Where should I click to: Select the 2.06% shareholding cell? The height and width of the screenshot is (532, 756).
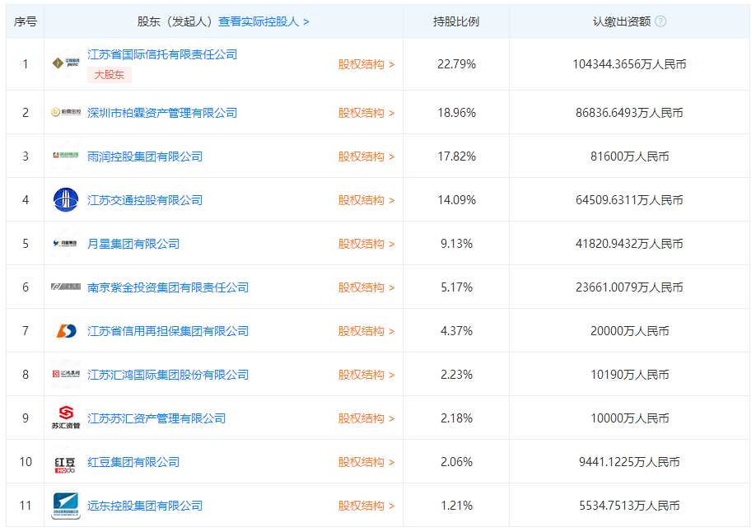[x=456, y=462]
